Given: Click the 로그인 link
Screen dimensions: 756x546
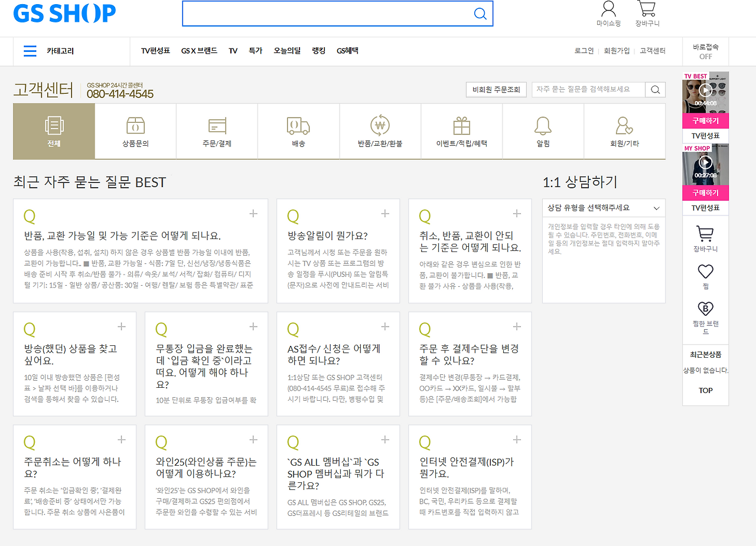Looking at the screenshot, I should tap(584, 51).
